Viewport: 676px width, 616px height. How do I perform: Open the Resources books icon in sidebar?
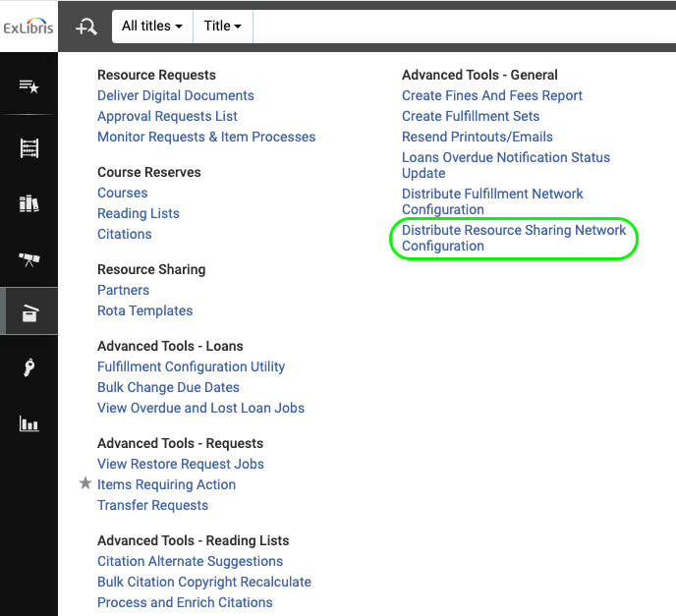28,203
